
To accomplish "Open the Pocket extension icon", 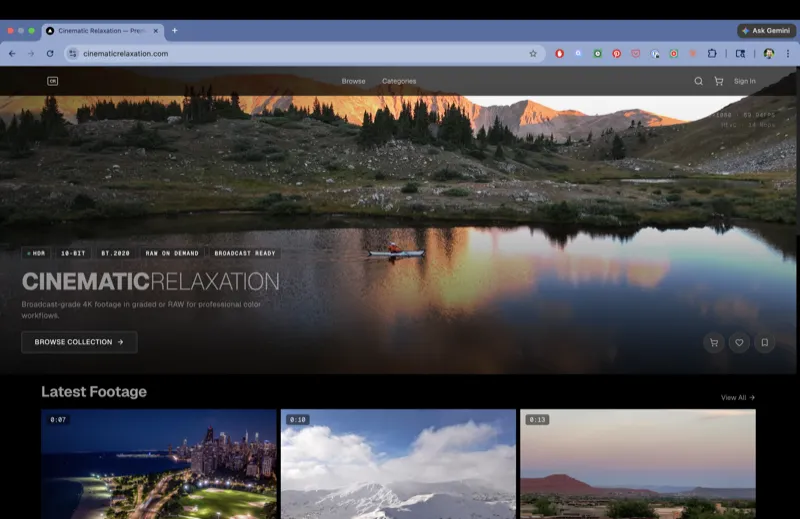I will (636, 54).
